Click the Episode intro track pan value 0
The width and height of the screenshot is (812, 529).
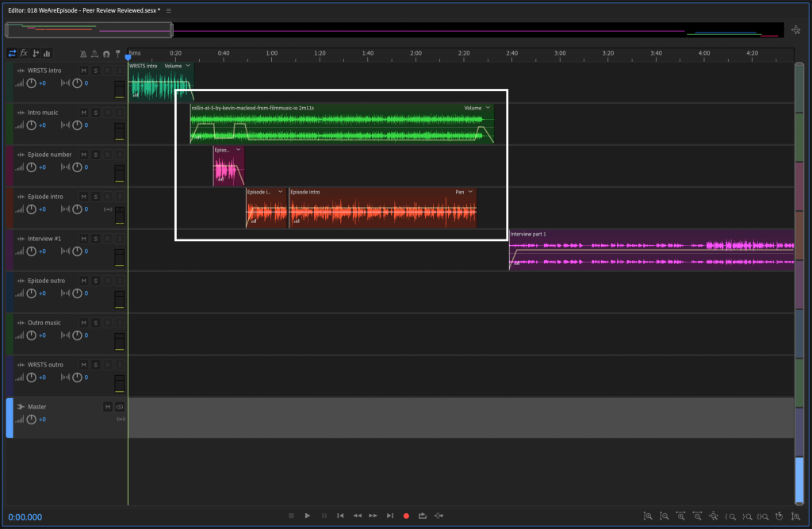(x=86, y=209)
